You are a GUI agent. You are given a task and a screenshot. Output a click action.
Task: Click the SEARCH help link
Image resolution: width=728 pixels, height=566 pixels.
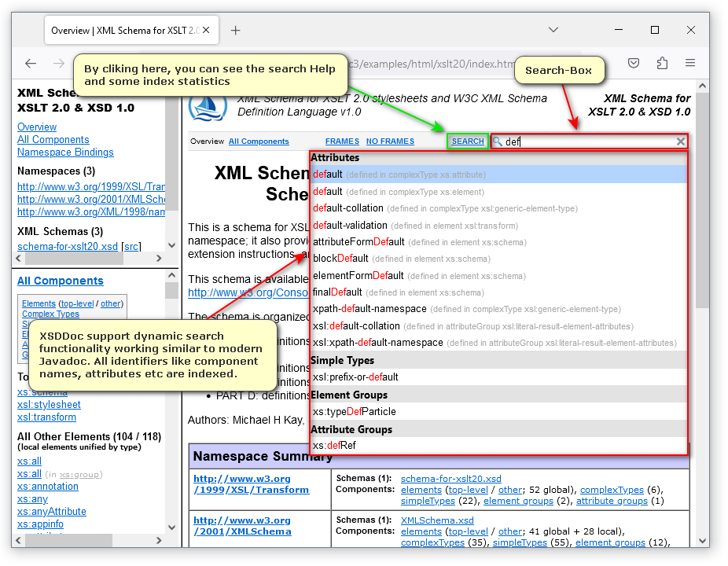[x=468, y=141]
